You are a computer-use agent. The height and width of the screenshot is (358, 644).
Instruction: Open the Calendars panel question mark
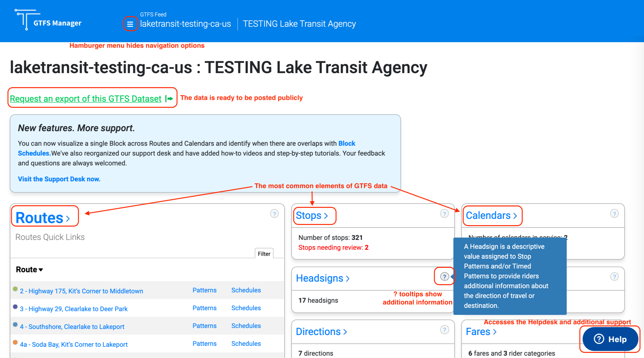tap(614, 214)
